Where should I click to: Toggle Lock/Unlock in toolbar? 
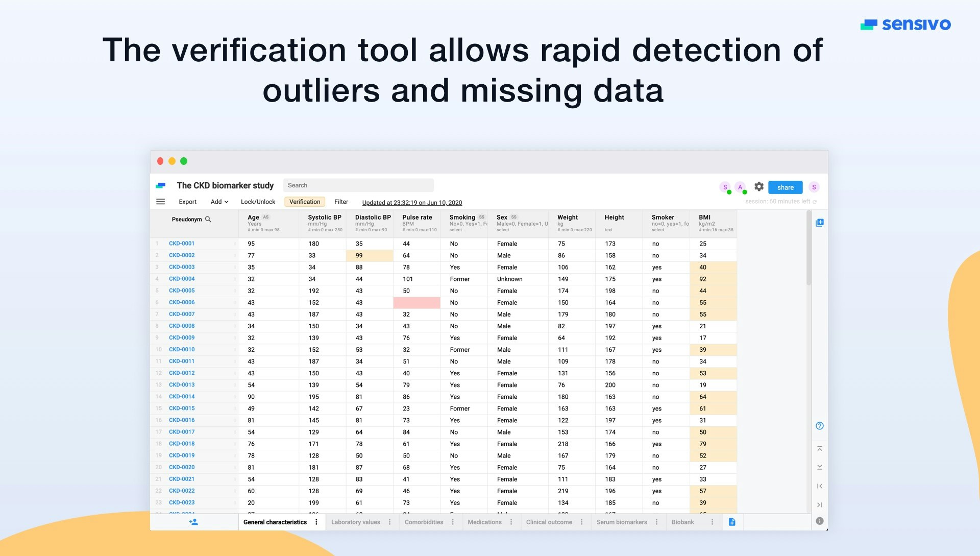258,202
